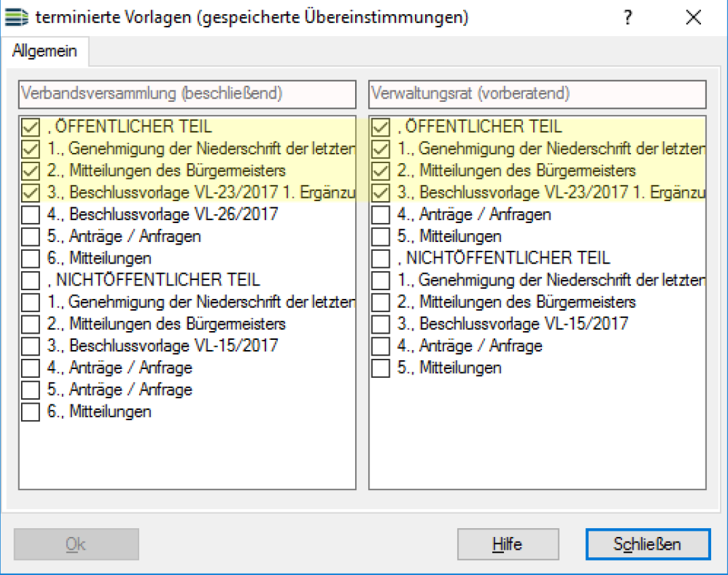Viewport: 728px width, 575px height.
Task: Tick 4., Anträge / Anfragen in Verwaltungsrat list
Action: [x=381, y=215]
